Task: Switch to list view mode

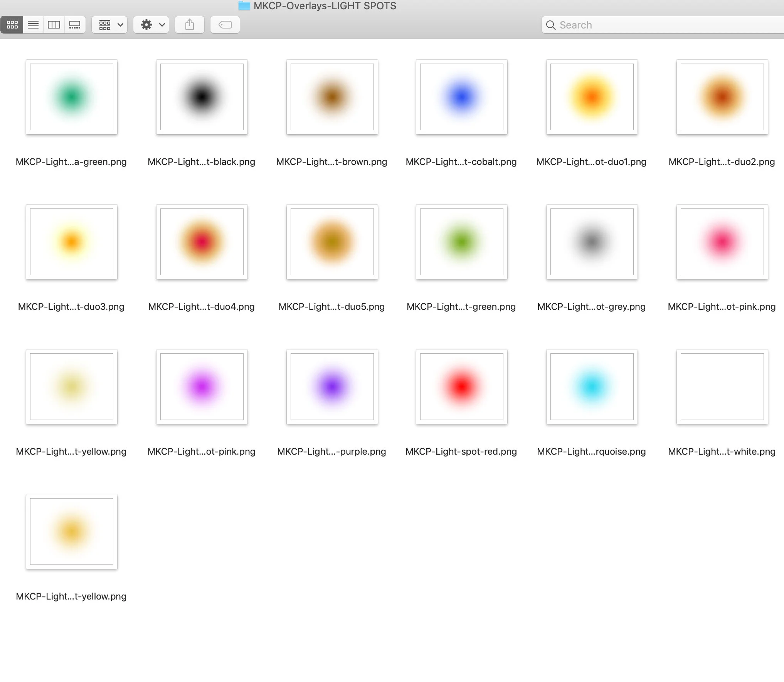Action: (x=33, y=25)
